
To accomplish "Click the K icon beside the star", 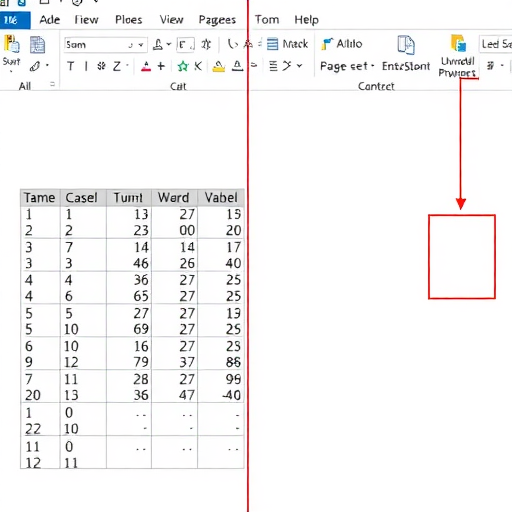I will [198, 66].
